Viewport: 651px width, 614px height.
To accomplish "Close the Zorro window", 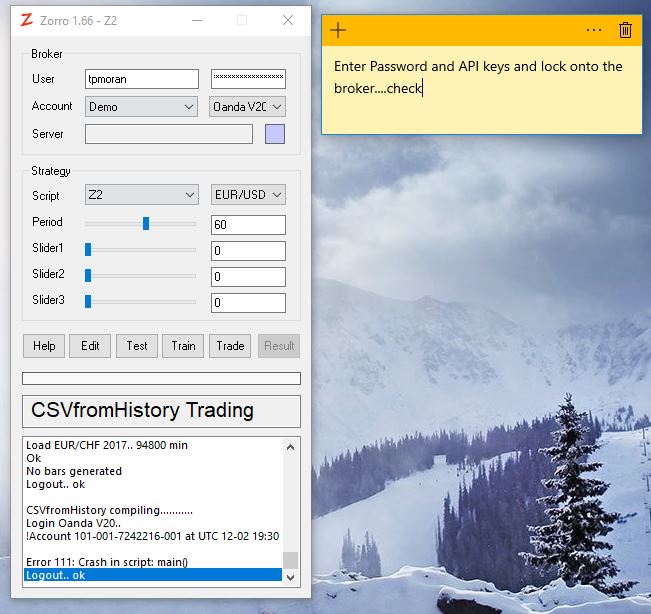I will 288,20.
